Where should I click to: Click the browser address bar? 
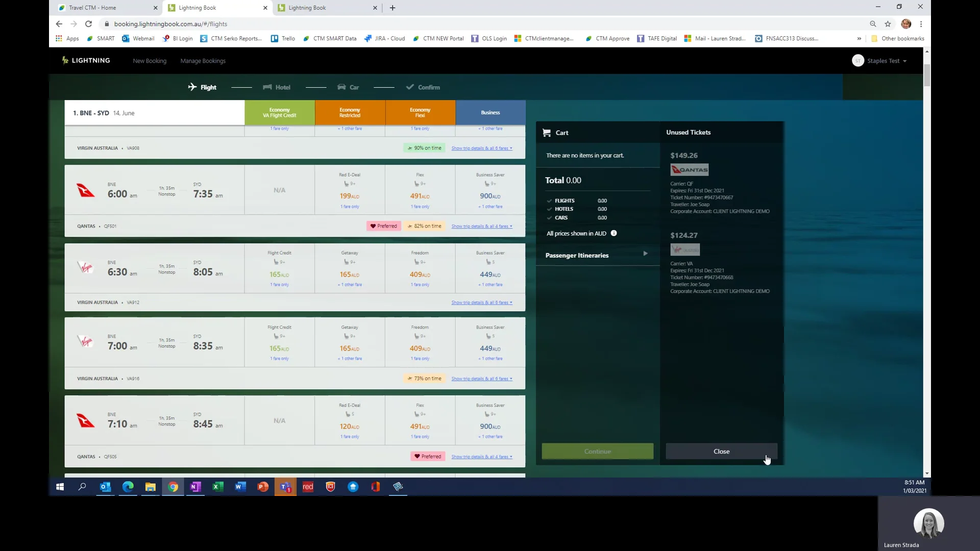coord(204,24)
